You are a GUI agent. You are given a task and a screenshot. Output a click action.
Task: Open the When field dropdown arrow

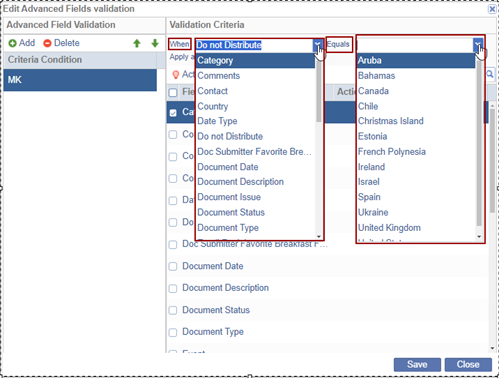click(x=318, y=45)
